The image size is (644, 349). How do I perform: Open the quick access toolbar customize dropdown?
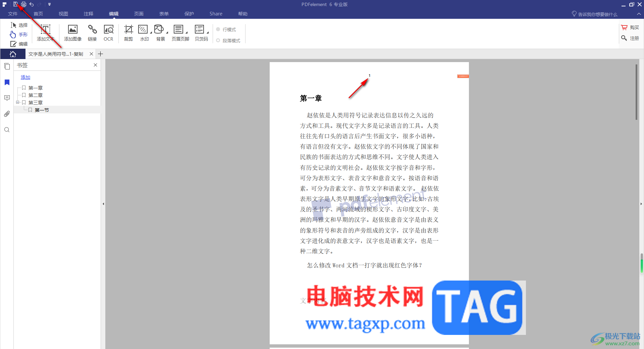pos(49,4)
